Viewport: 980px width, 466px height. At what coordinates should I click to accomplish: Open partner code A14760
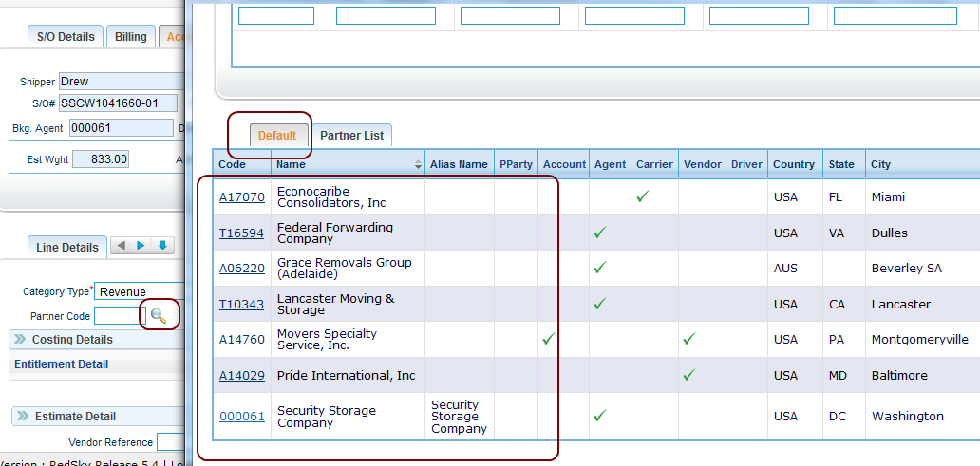(x=242, y=340)
